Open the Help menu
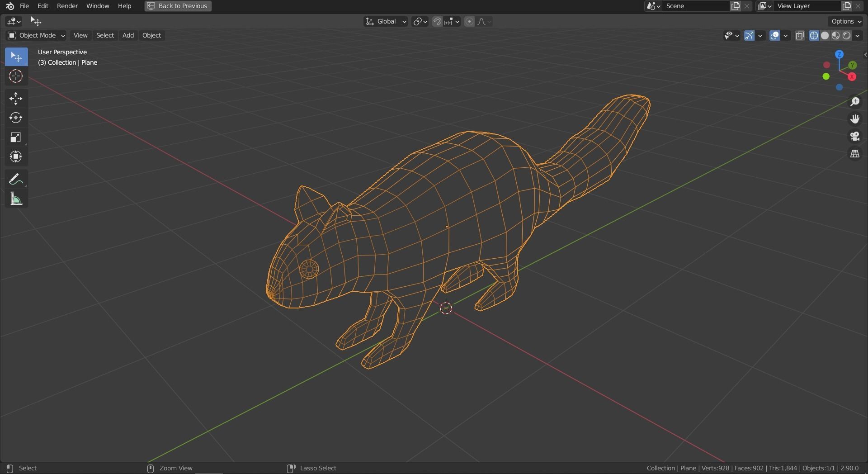This screenshot has height=474, width=868. pos(124,6)
